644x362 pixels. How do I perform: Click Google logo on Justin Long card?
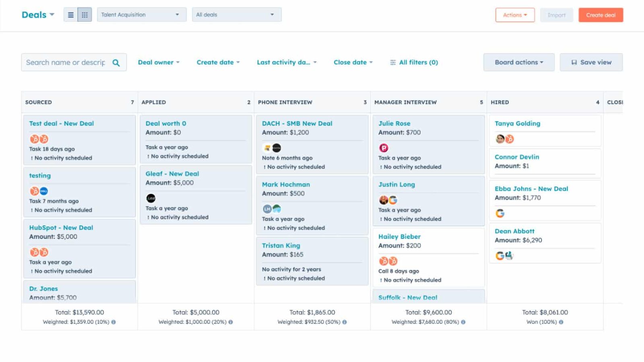(x=393, y=200)
